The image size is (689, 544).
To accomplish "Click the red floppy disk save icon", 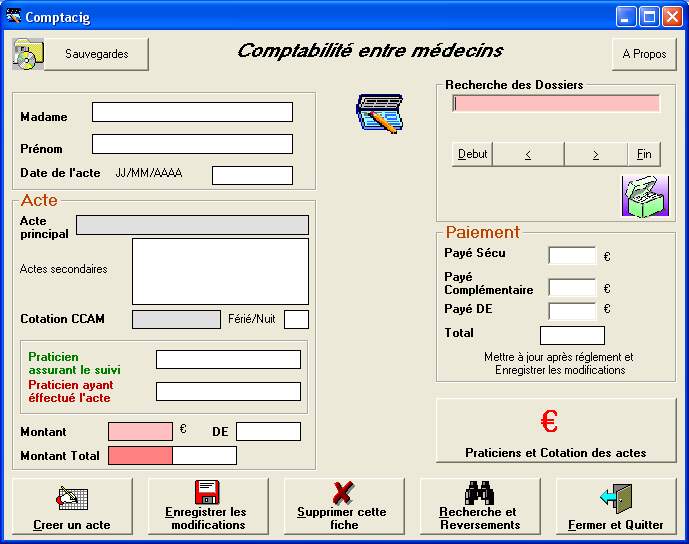I will (x=207, y=492).
